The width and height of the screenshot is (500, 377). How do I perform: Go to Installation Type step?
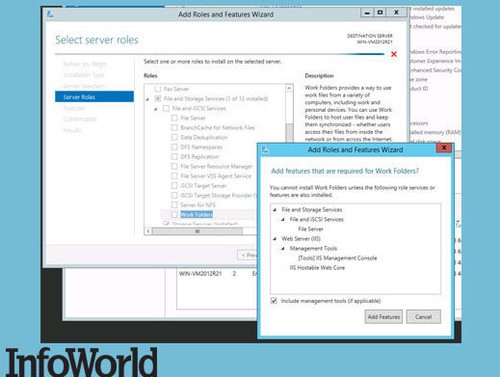(x=84, y=75)
